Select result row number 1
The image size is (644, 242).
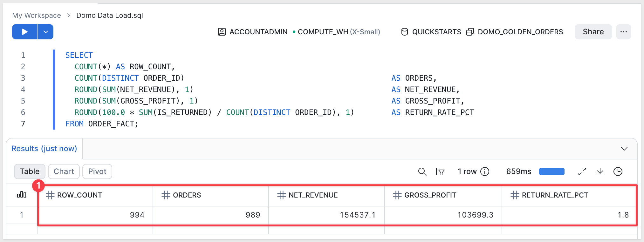tap(22, 215)
